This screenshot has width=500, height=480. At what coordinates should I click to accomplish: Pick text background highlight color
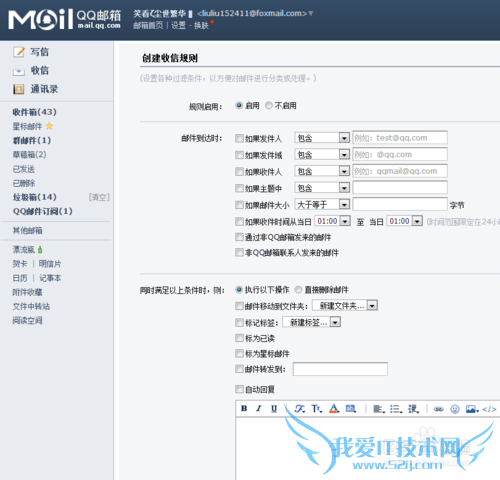click(351, 408)
